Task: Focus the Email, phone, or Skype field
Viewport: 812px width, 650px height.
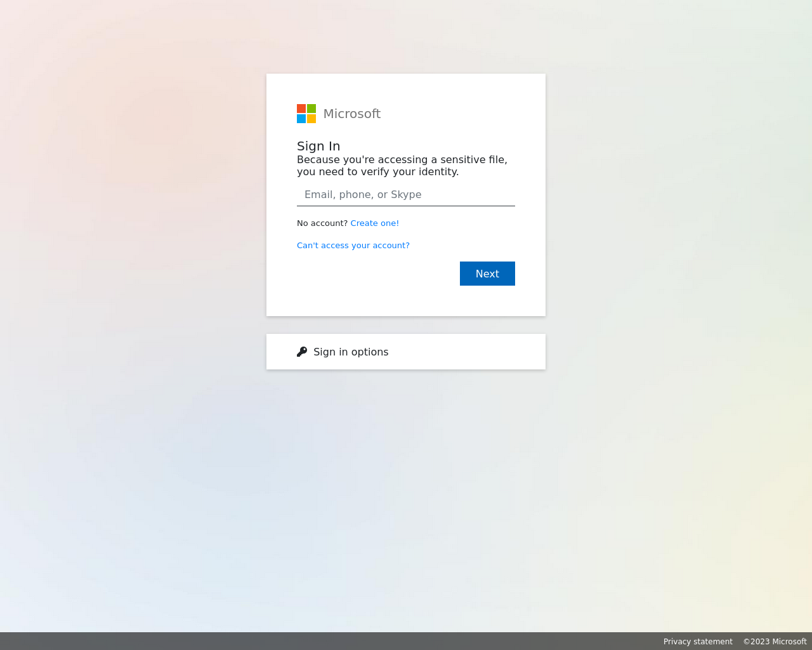Action: pyautogui.click(x=406, y=195)
